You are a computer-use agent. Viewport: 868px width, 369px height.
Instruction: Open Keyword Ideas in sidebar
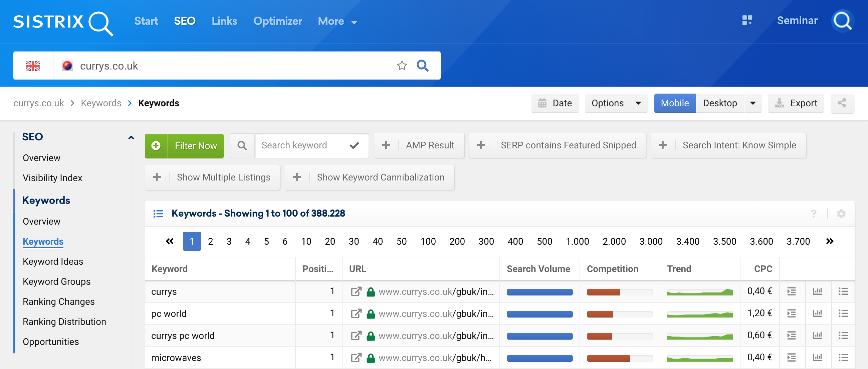(53, 261)
